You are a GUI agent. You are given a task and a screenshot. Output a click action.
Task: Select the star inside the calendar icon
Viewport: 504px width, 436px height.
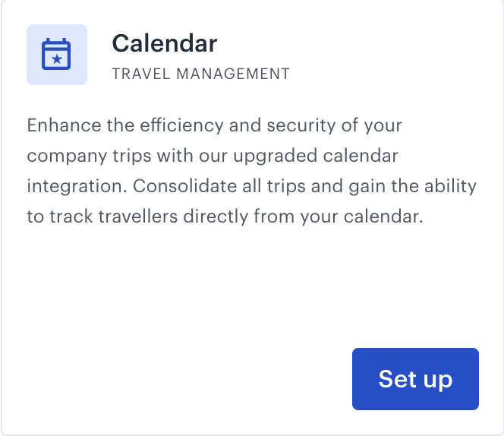click(x=57, y=59)
